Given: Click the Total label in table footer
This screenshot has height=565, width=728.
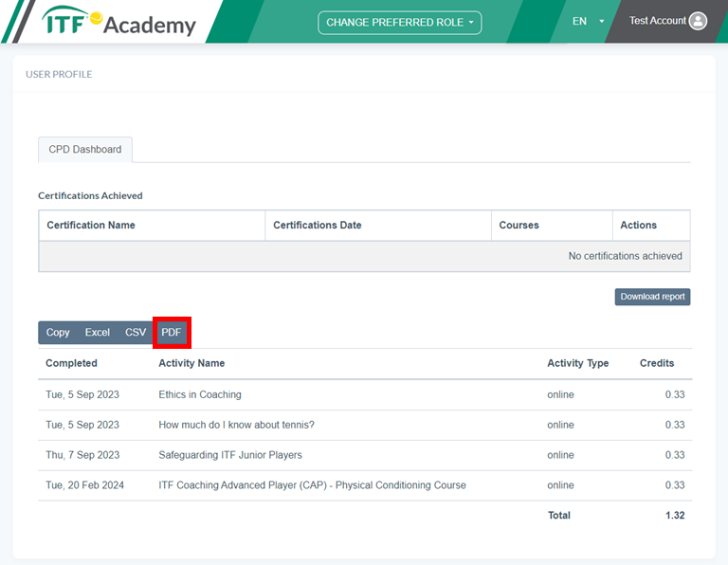Looking at the screenshot, I should 559,516.
